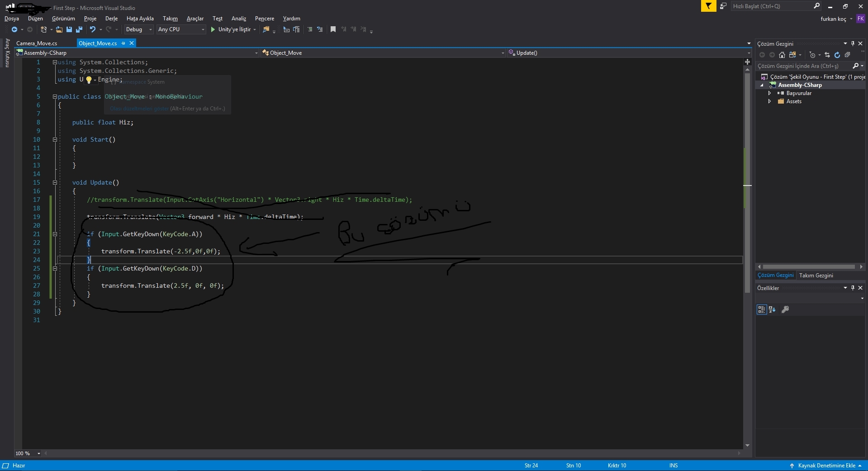868x471 pixels.
Task: Start debugging with the green play icon
Action: [213, 29]
